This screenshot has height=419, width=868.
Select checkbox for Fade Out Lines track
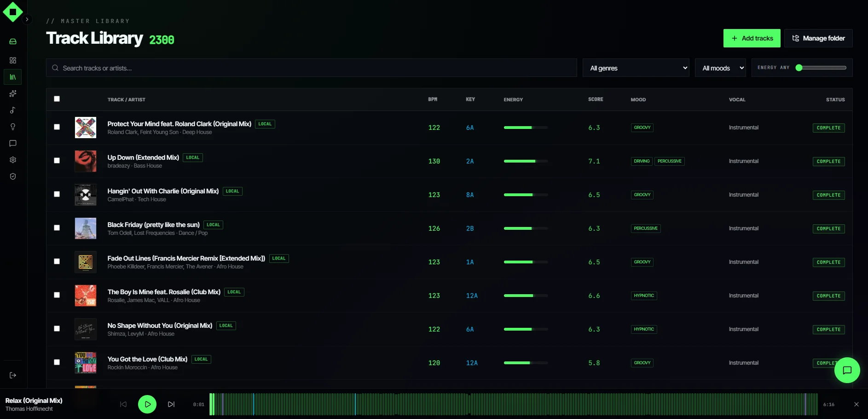point(57,261)
